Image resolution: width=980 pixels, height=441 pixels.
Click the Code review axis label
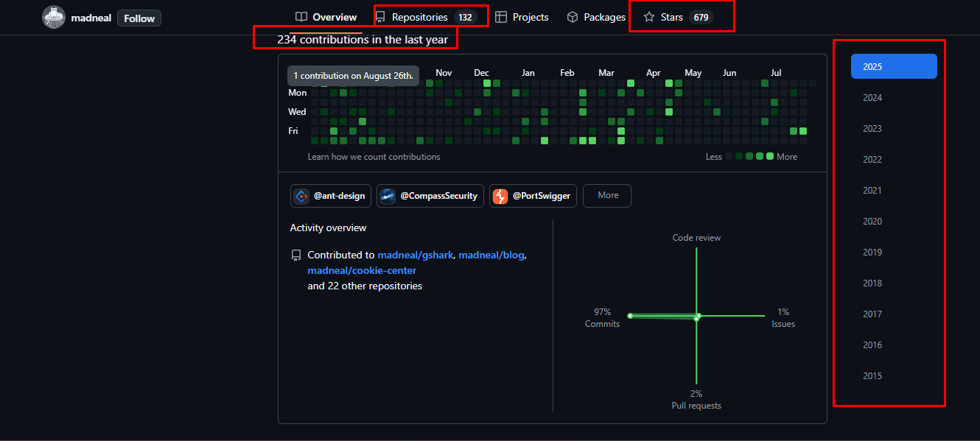(x=696, y=238)
